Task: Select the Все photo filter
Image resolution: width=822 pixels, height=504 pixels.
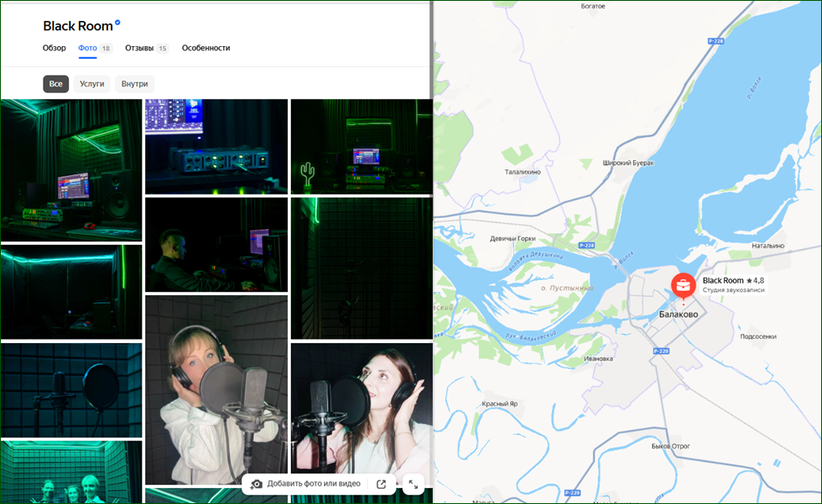Action: (x=55, y=84)
